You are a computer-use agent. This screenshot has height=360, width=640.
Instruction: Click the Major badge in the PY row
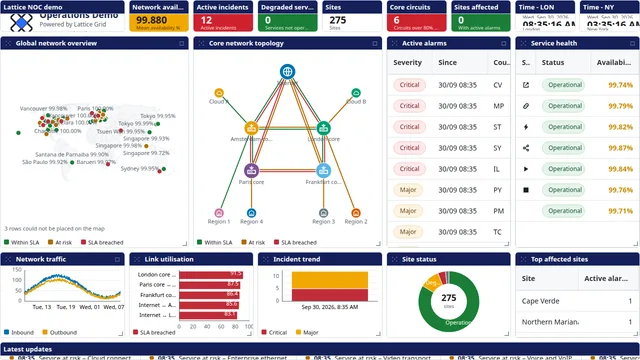point(408,190)
